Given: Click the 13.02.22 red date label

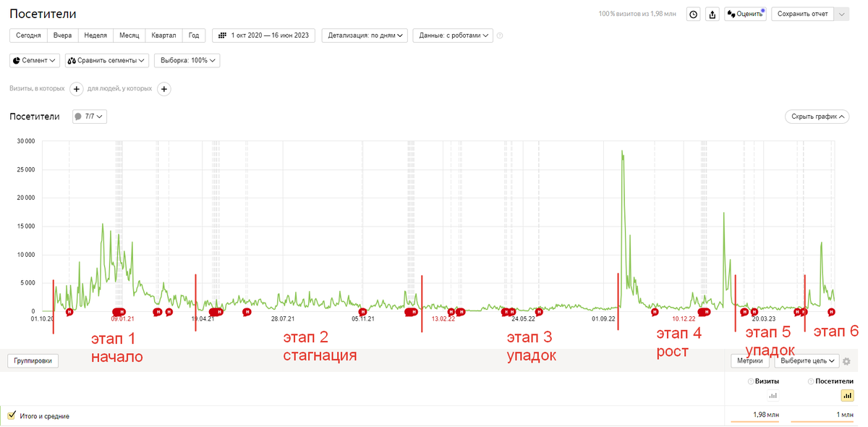Looking at the screenshot, I should pyautogui.click(x=443, y=318).
